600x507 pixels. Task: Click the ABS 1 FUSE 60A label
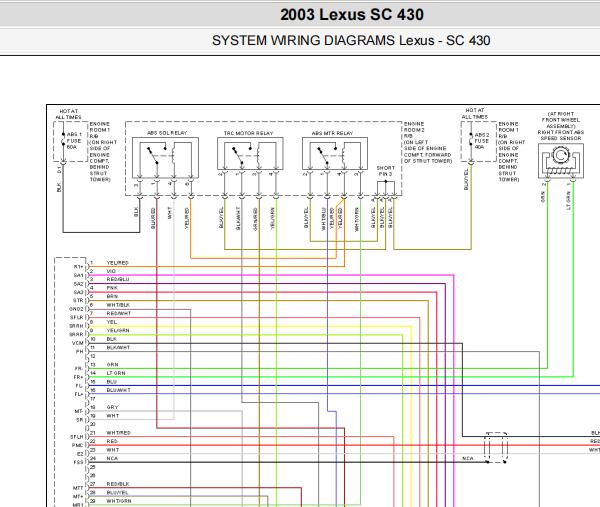[x=74, y=140]
